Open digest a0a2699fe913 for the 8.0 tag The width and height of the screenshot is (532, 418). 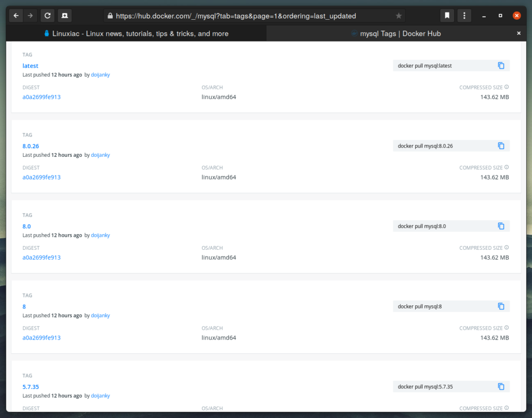pyautogui.click(x=42, y=257)
